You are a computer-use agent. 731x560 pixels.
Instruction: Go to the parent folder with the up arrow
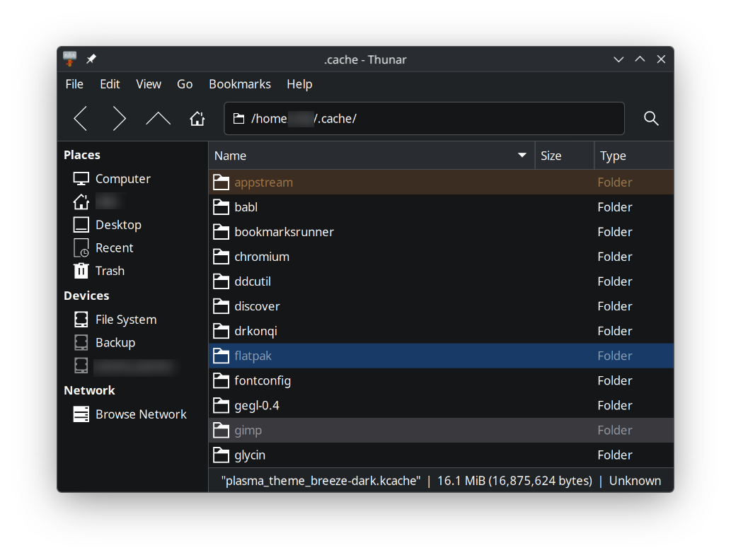tap(158, 118)
